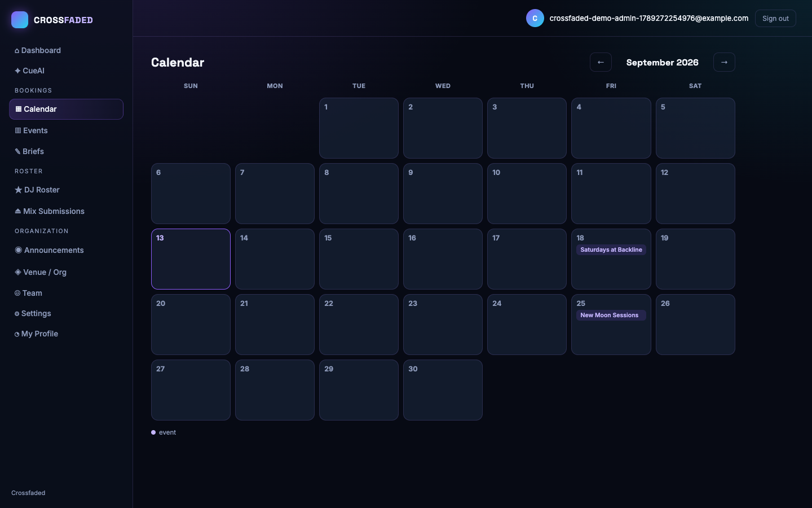This screenshot has width=812, height=508.
Task: Click the September 2026 month label
Action: (662, 62)
